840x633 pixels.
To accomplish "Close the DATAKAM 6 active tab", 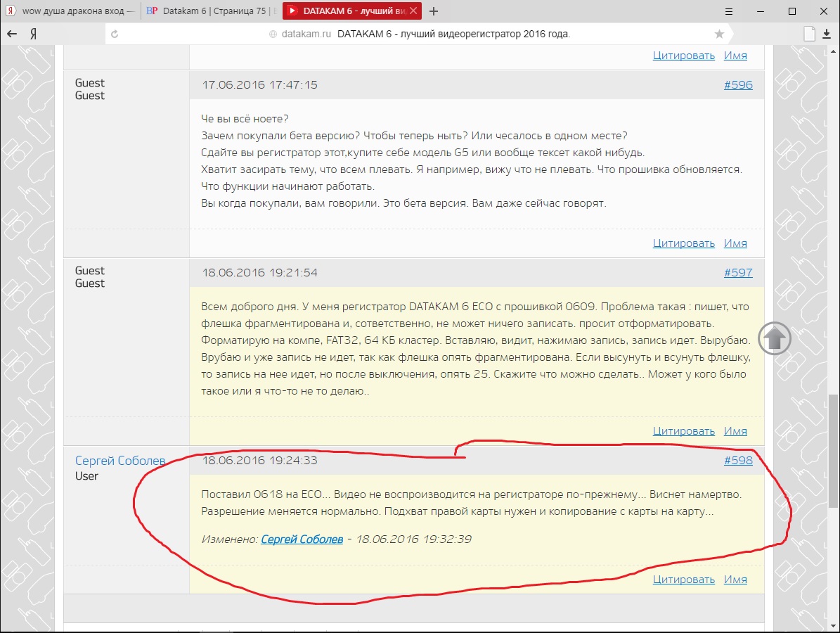I will click(413, 11).
